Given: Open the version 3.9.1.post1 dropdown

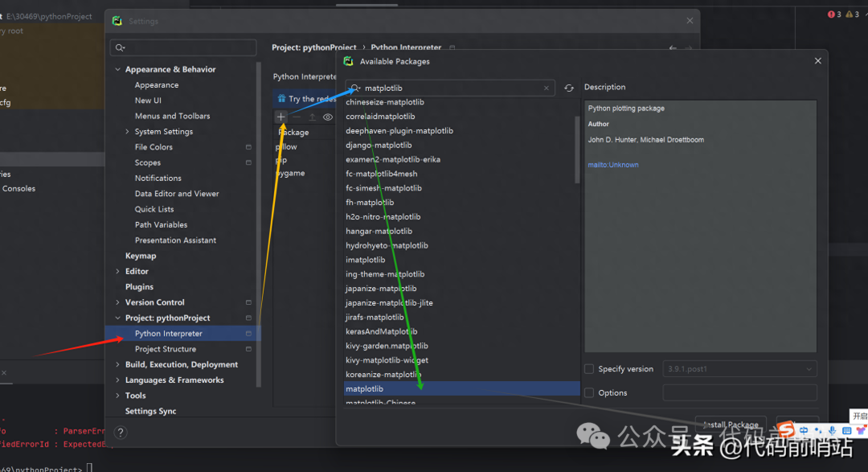Looking at the screenshot, I should click(739, 369).
